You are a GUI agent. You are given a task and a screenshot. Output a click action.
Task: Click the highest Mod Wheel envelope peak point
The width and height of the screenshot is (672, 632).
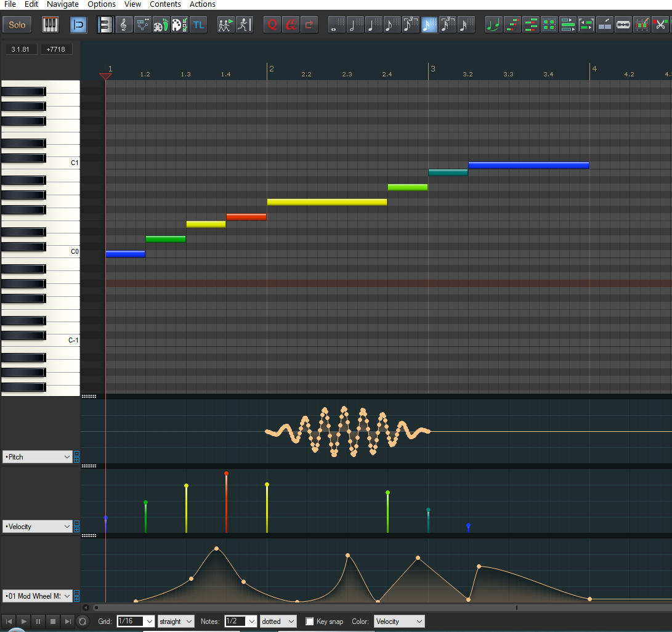[x=216, y=548]
